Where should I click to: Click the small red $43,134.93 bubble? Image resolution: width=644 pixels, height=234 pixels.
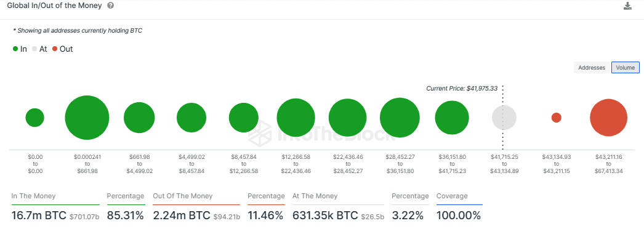point(557,118)
